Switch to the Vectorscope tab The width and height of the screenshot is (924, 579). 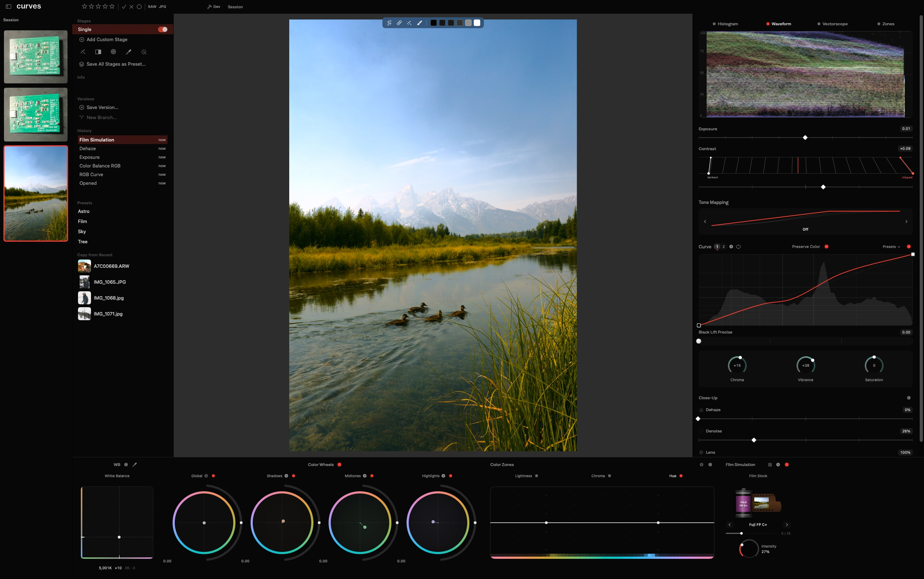833,24
